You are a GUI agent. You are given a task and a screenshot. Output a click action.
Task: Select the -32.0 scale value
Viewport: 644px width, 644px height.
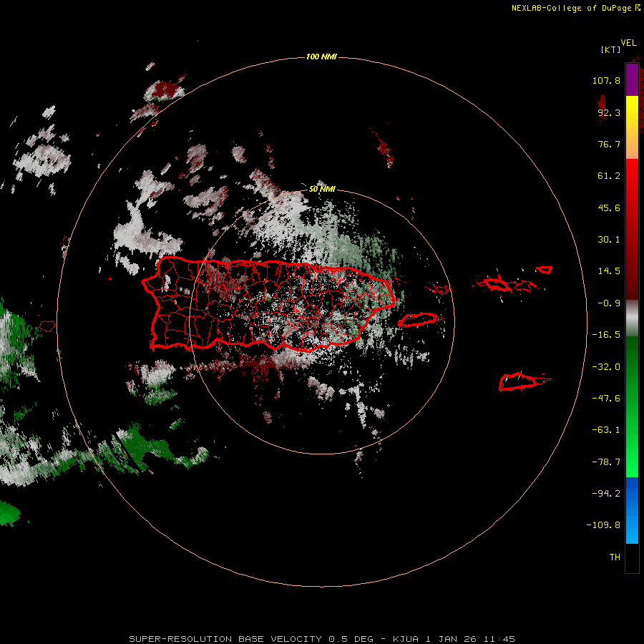[606, 367]
